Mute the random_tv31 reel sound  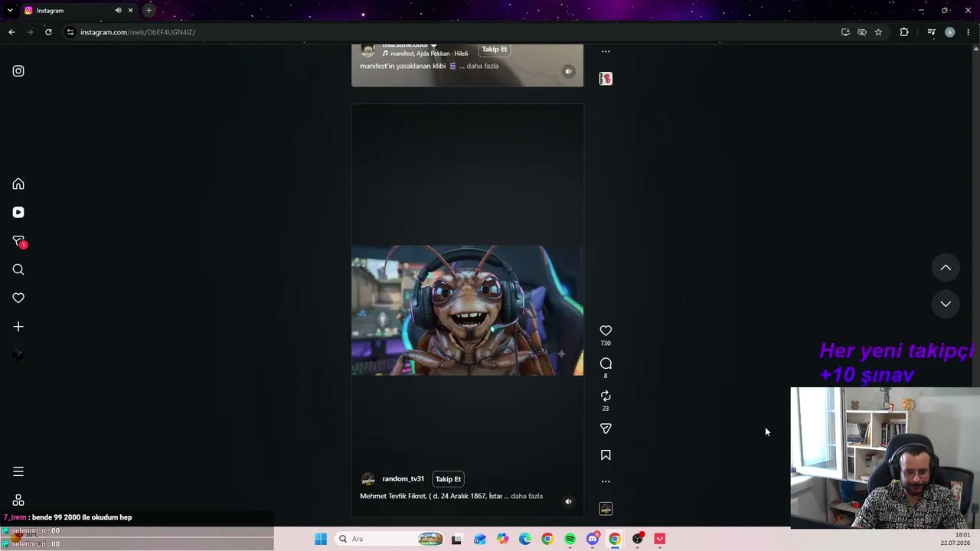568,502
